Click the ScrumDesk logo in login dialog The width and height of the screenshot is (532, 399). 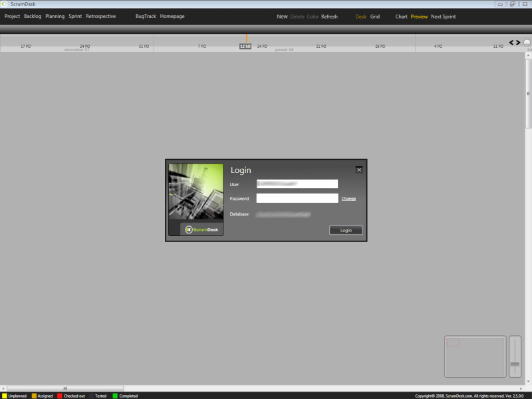[202, 229]
